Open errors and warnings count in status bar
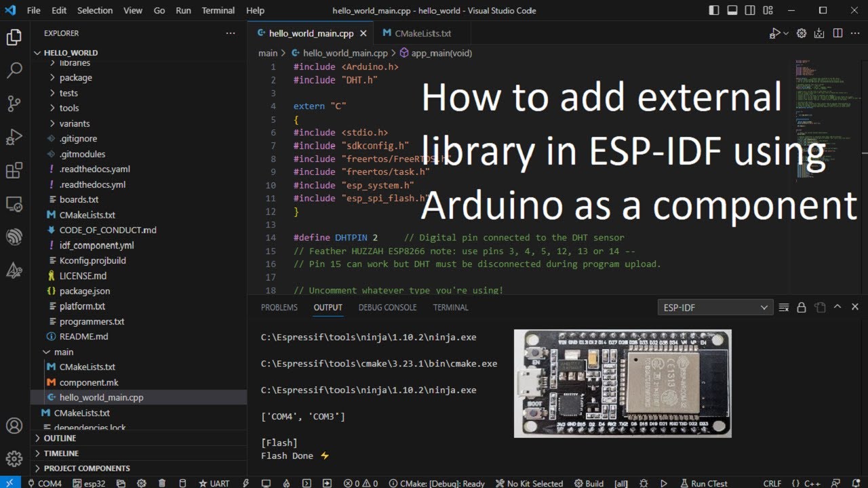Viewport: 868px width, 488px height. click(x=361, y=483)
